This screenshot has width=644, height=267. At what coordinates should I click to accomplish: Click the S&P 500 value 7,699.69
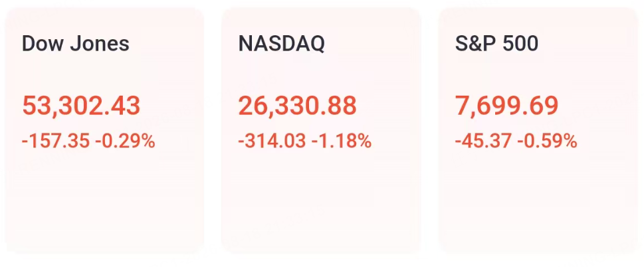(x=507, y=106)
